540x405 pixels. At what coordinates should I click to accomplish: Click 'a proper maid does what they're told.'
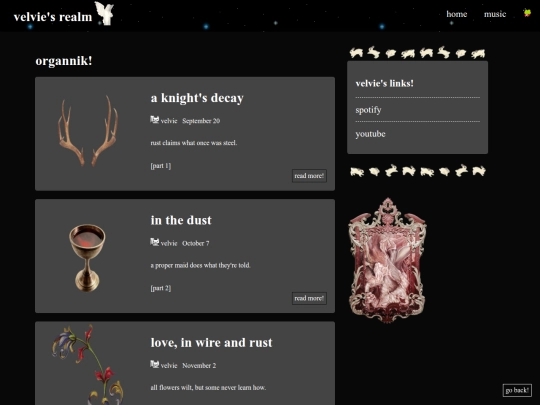200,266
